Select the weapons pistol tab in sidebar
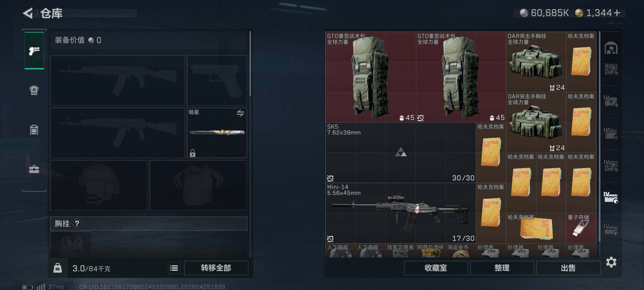 (34, 51)
